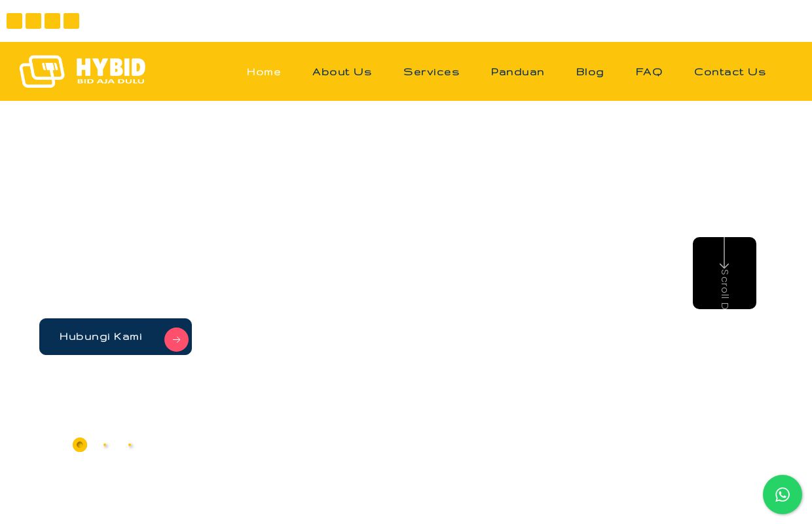Open the WhatsApp chat floating icon
Viewport: 812px width, 524px height.
(783, 495)
